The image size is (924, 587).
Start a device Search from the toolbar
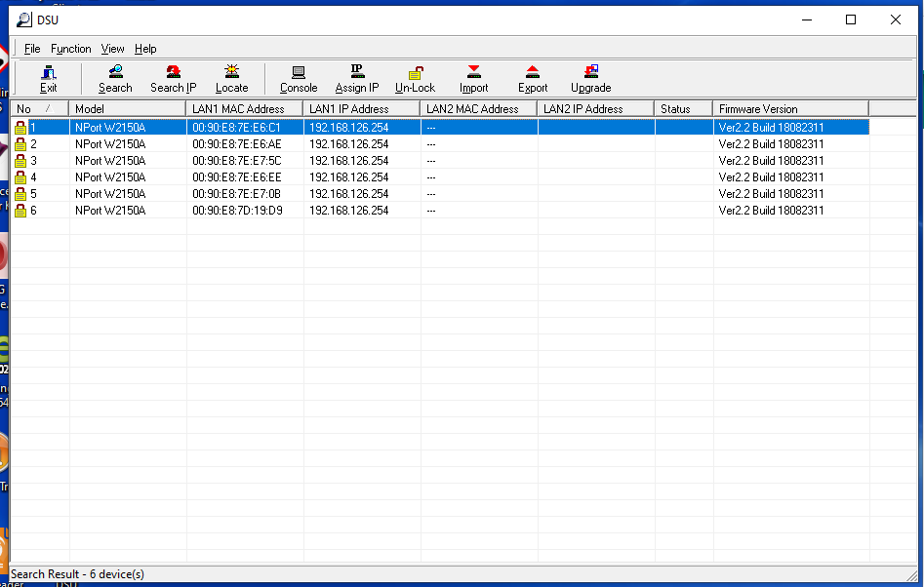[x=115, y=78]
